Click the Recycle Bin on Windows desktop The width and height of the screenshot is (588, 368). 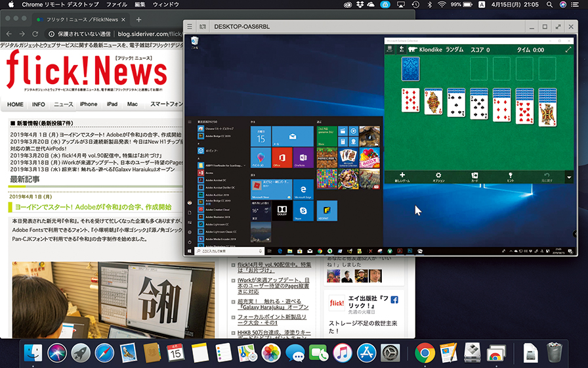click(194, 42)
